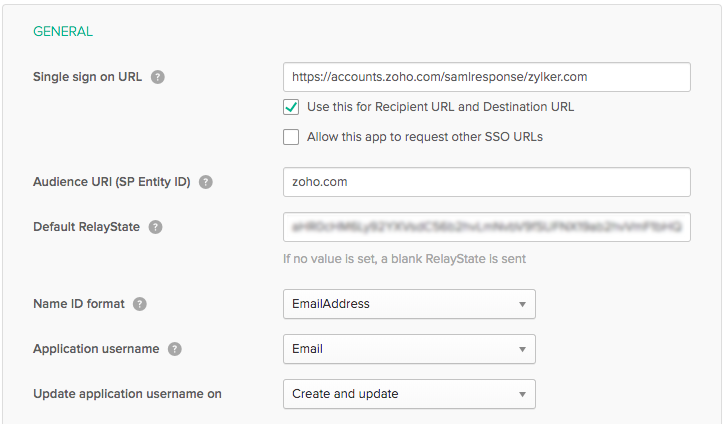Click the 'Single sign on URL' label text

[x=88, y=77]
